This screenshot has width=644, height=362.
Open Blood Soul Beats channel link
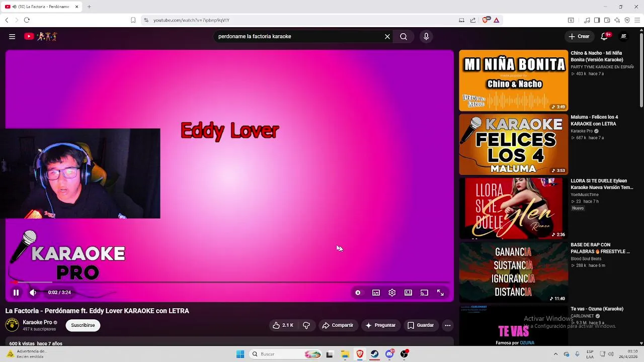tap(586, 258)
